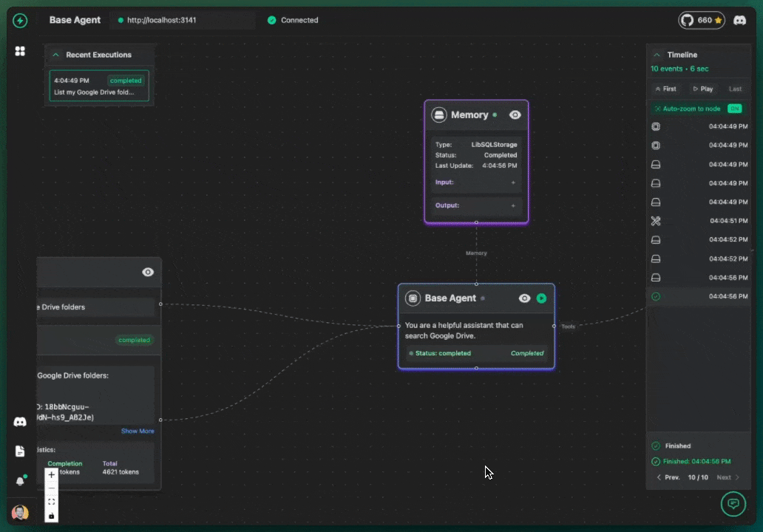Run the Base Agent with green play icon

pos(542,298)
